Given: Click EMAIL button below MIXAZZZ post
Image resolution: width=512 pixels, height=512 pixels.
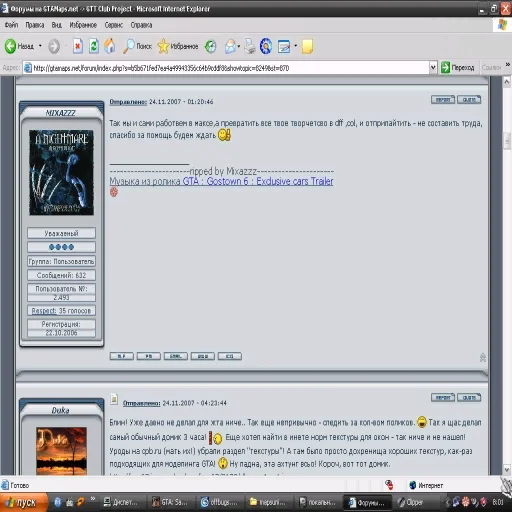Looking at the screenshot, I should tap(176, 356).
